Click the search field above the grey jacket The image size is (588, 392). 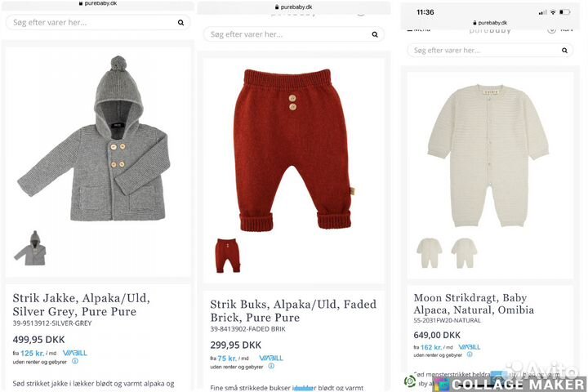click(x=90, y=22)
